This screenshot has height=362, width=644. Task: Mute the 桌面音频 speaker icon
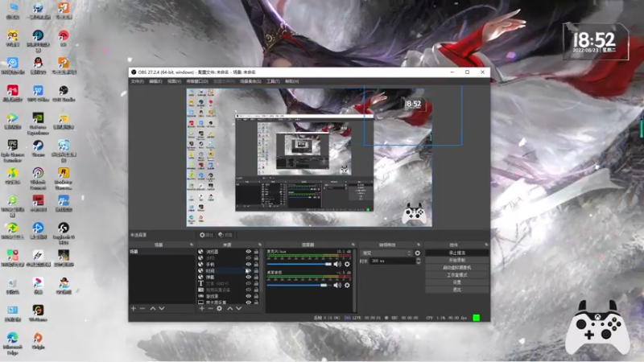click(337, 285)
